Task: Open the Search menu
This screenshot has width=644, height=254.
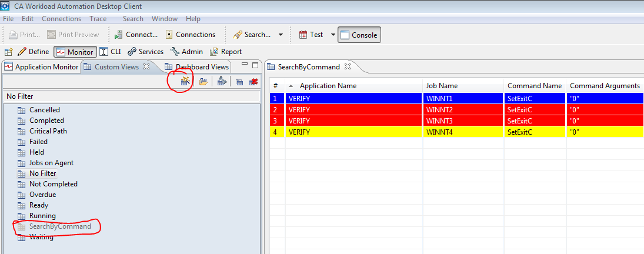Action: click(133, 19)
